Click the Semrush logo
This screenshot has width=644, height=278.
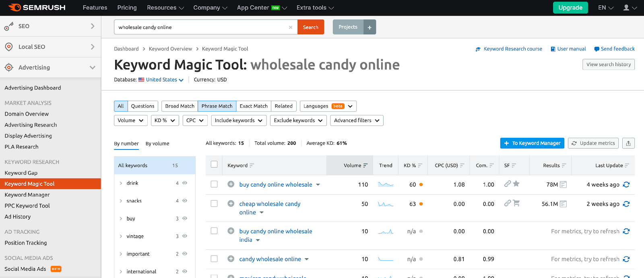37,8
